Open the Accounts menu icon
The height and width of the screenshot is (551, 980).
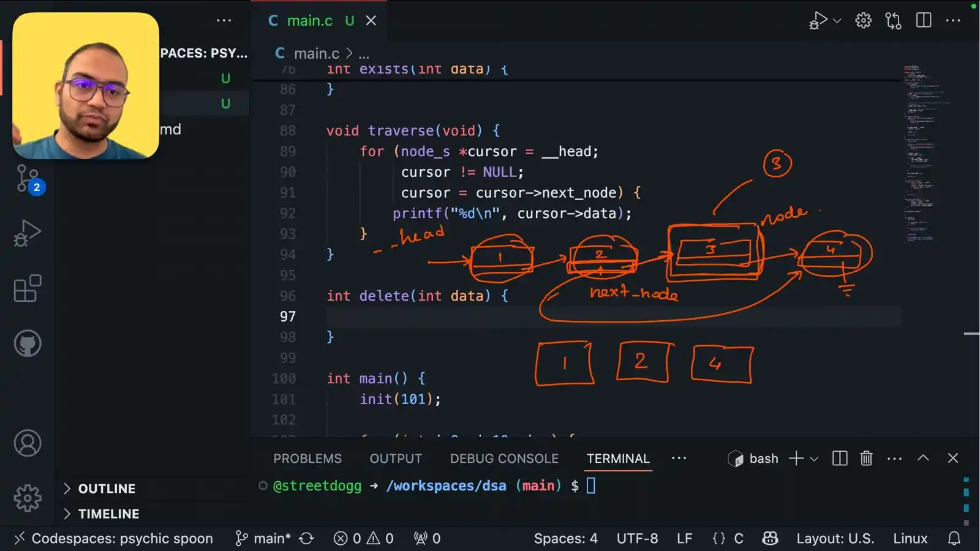pos(28,443)
